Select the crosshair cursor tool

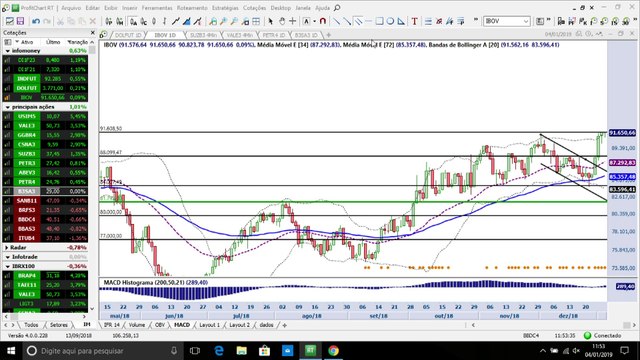[293, 21]
